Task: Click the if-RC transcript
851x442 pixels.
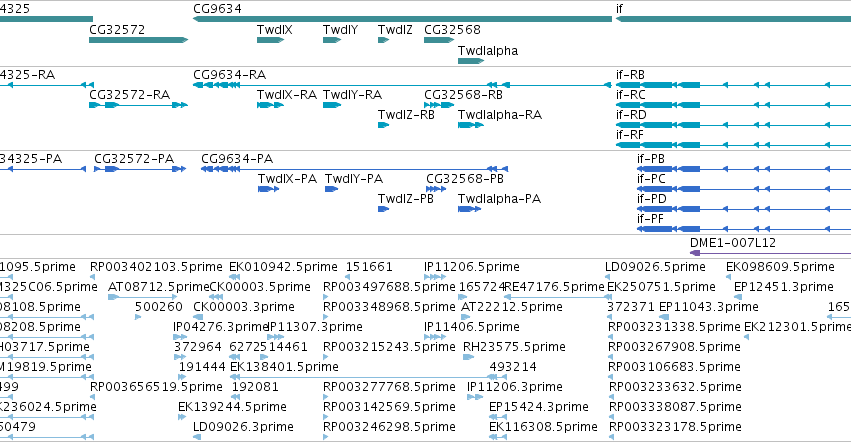Action: pyautogui.click(x=631, y=94)
